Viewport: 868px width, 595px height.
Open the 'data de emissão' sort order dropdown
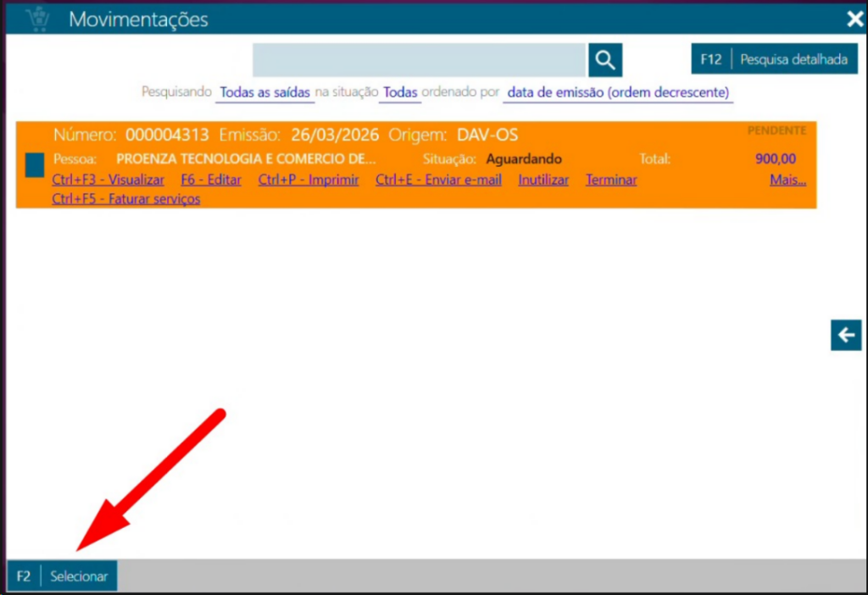(x=618, y=92)
